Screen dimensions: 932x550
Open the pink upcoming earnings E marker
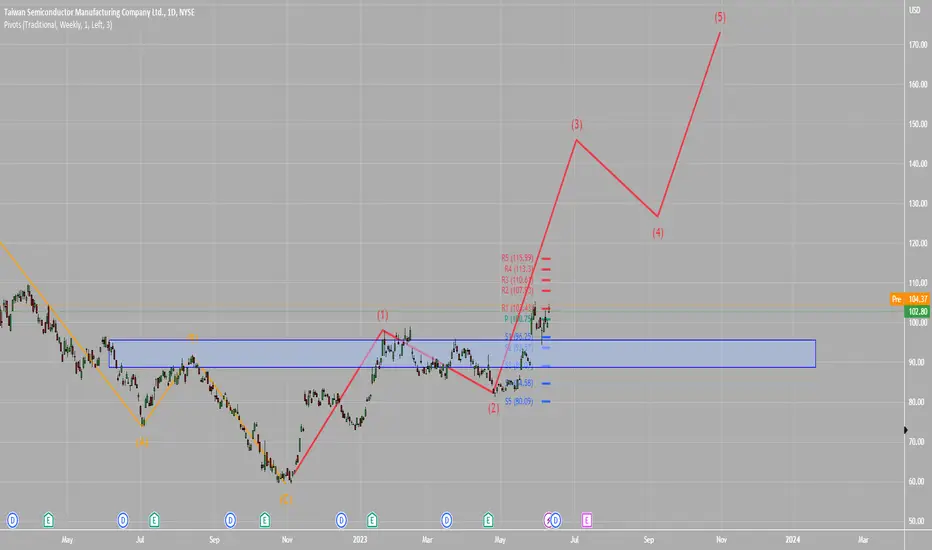587,521
